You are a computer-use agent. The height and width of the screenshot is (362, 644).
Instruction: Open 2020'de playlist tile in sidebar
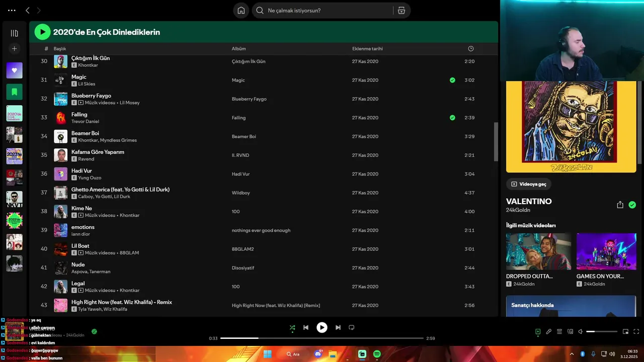14,113
